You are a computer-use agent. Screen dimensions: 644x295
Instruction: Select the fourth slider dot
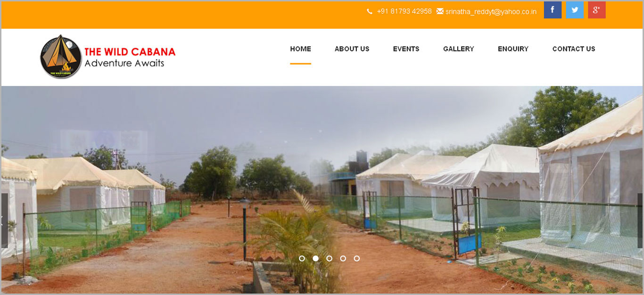[343, 258]
